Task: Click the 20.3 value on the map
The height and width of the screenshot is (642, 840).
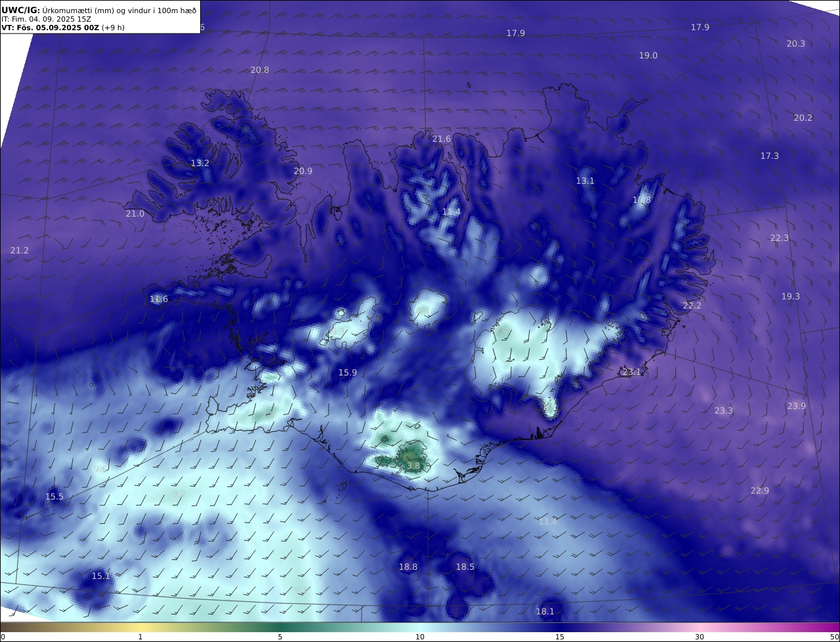Action: coord(796,43)
